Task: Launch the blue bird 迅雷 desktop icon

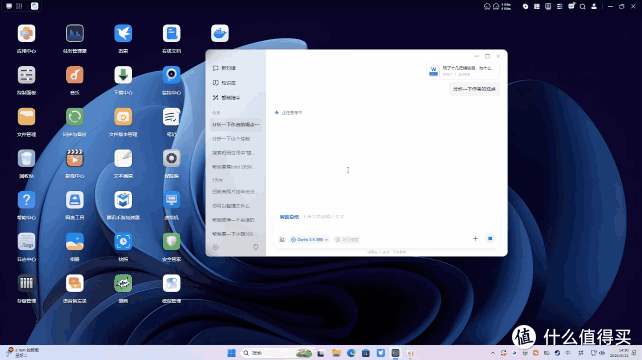Action: [123, 34]
